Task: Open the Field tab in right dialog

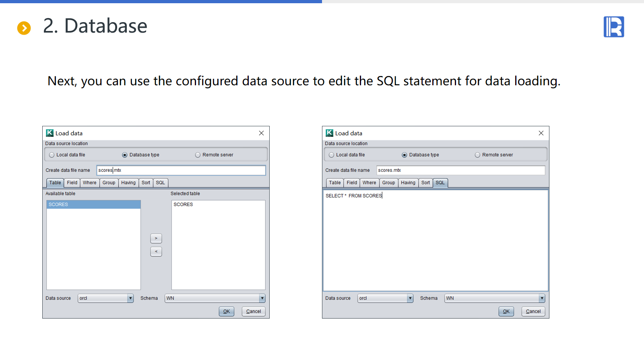Action: pyautogui.click(x=352, y=183)
